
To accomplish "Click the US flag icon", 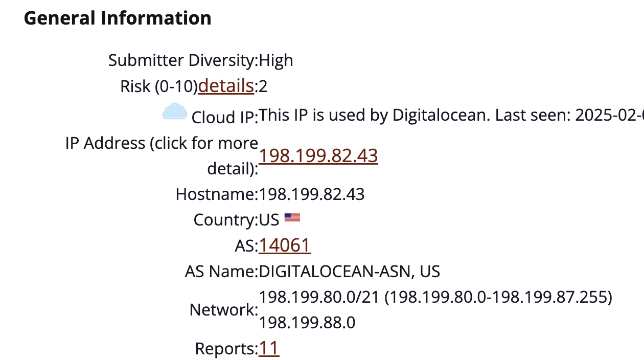I will point(292,218).
